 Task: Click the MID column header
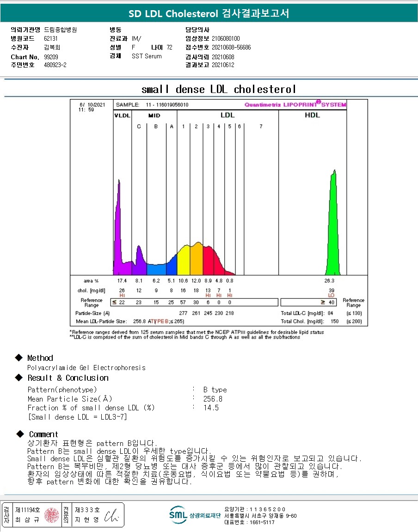[154, 116]
